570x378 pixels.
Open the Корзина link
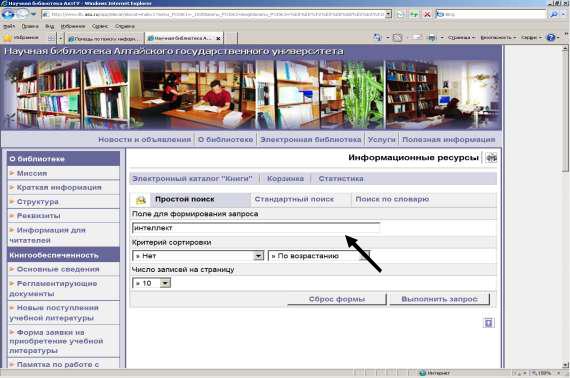point(285,178)
